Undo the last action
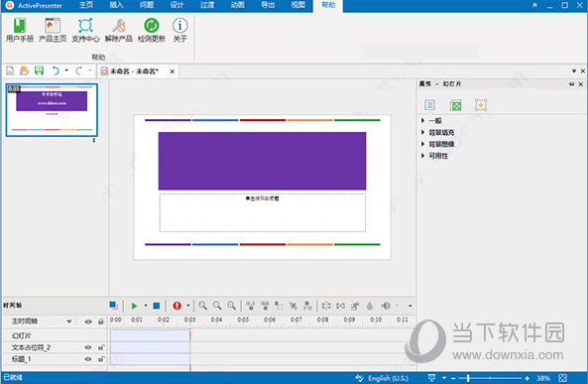 point(56,70)
